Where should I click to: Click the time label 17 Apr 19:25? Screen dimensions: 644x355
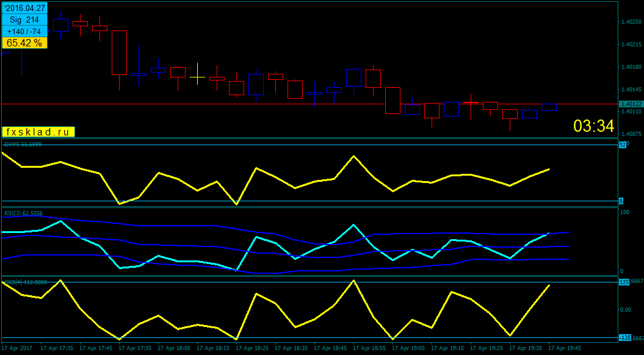[487, 348]
